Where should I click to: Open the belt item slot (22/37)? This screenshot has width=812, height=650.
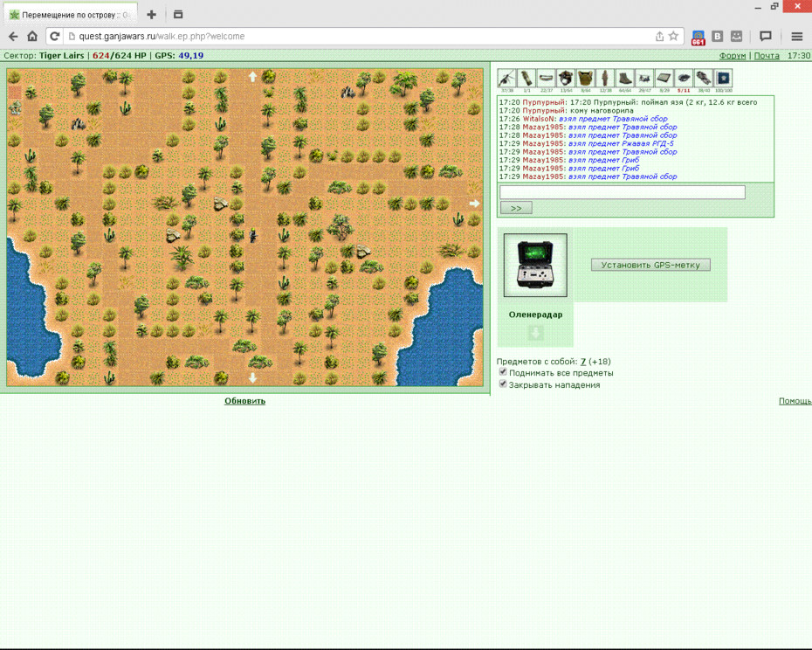click(x=547, y=79)
